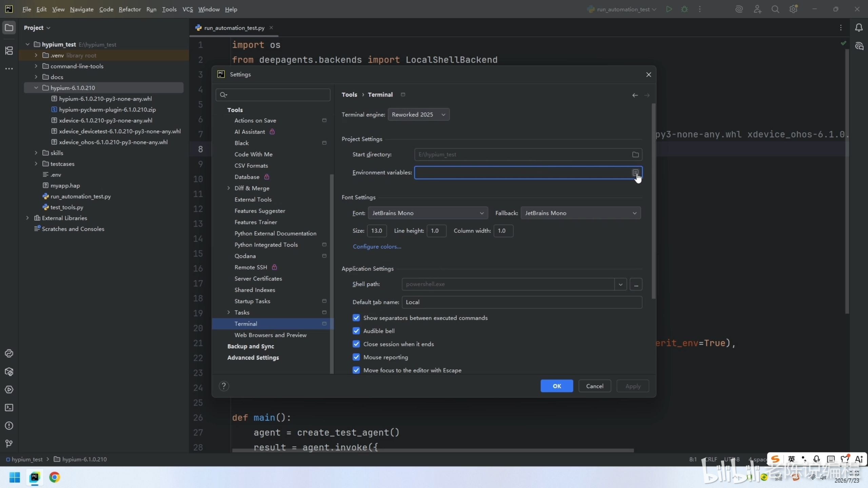The width and height of the screenshot is (868, 488).
Task: Open Environment variables editor icon
Action: [x=635, y=173]
